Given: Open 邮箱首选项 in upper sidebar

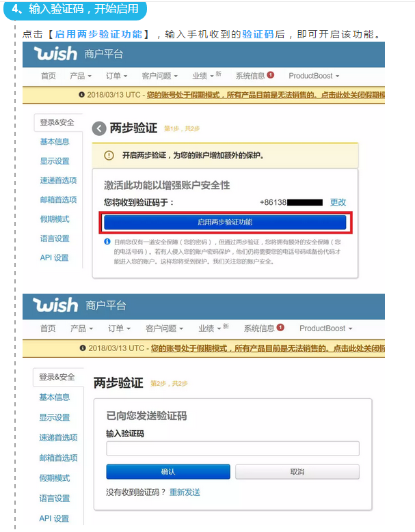Looking at the screenshot, I should click(58, 199).
